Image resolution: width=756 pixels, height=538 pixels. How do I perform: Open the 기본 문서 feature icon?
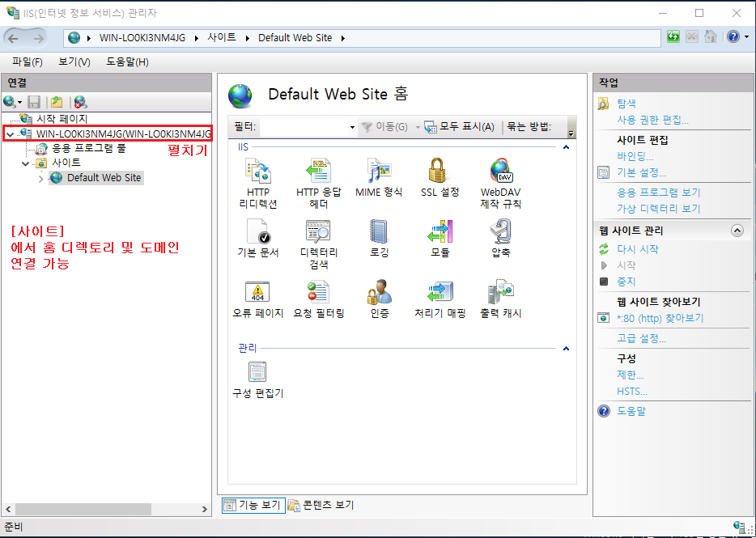pyautogui.click(x=258, y=232)
